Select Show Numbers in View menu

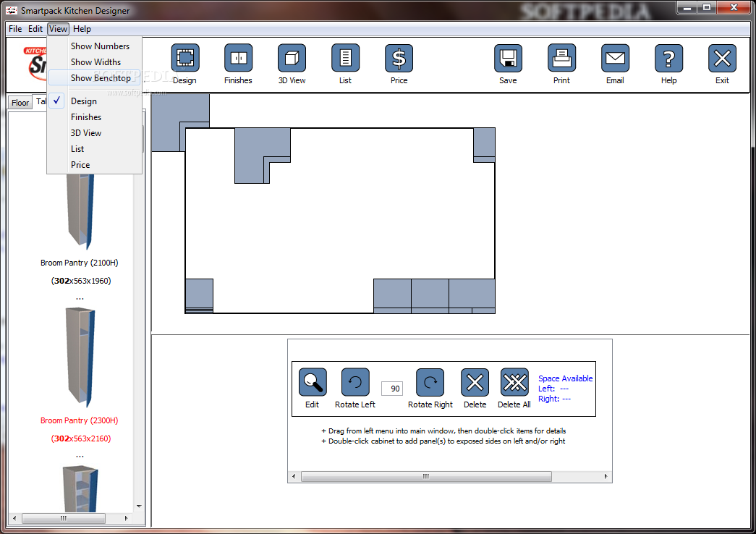[95, 46]
